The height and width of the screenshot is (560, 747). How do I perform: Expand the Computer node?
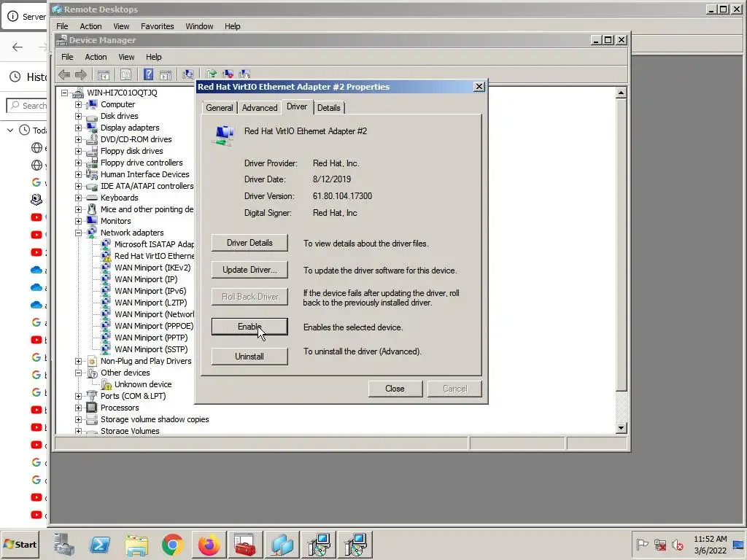78,104
